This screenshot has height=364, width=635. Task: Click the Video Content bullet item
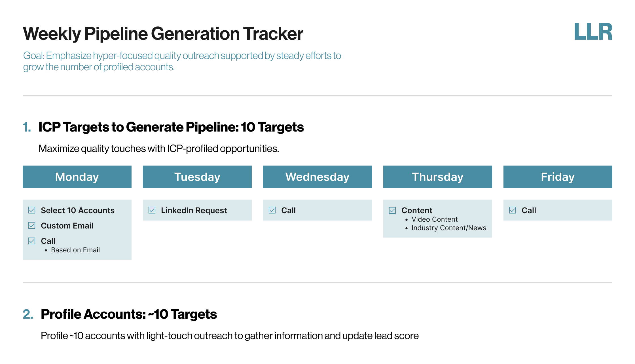434,219
